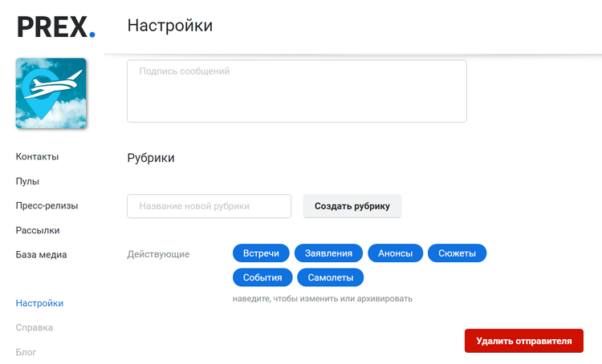Screen dimensions: 602x364
Task: Click the red Удалить отправителя button
Action: point(524,341)
